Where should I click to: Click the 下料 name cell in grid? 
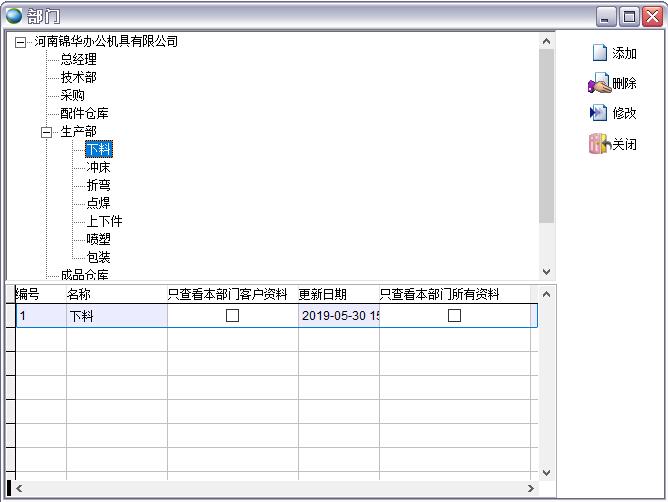[115, 316]
